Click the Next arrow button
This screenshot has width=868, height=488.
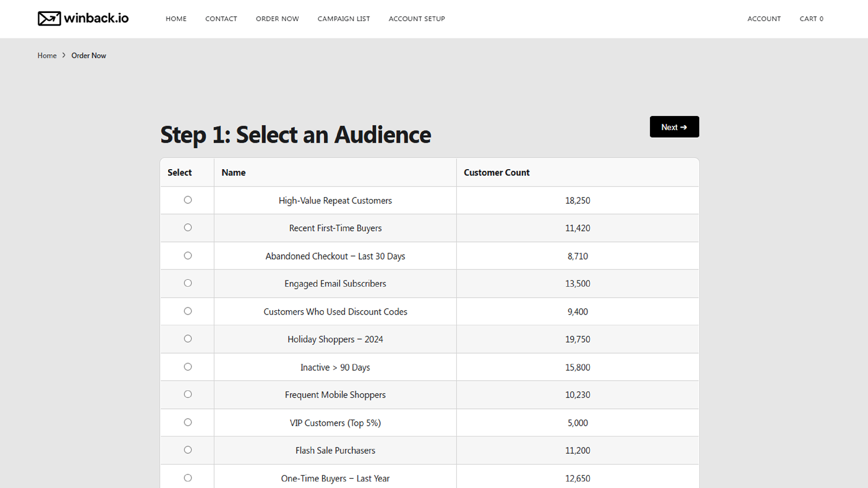674,126
